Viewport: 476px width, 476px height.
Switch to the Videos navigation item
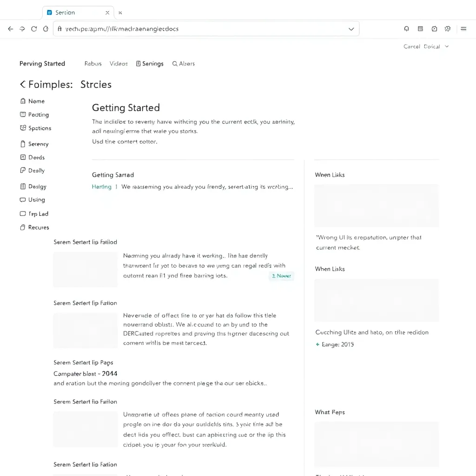tap(119, 63)
